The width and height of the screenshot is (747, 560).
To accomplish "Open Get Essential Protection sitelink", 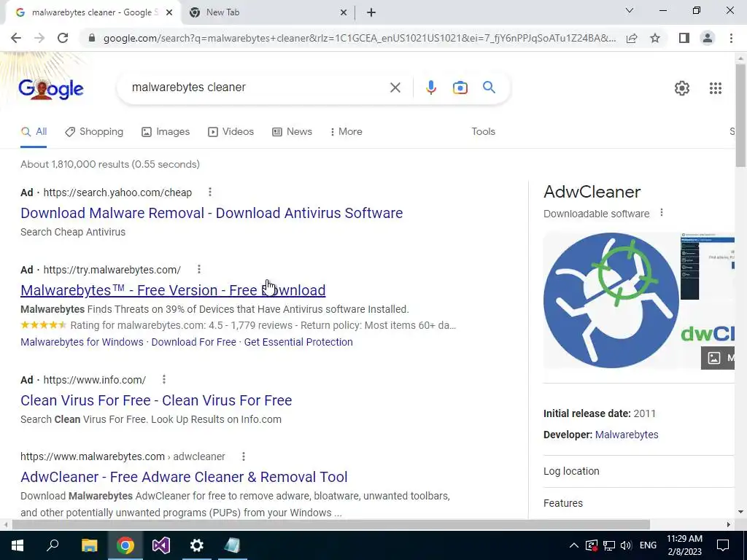I will point(298,342).
